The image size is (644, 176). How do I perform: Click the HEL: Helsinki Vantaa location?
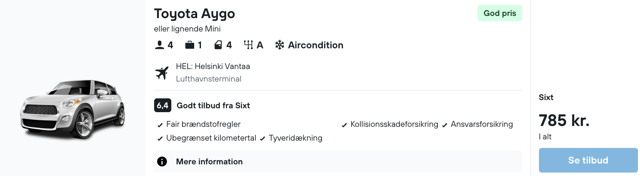pos(213,66)
